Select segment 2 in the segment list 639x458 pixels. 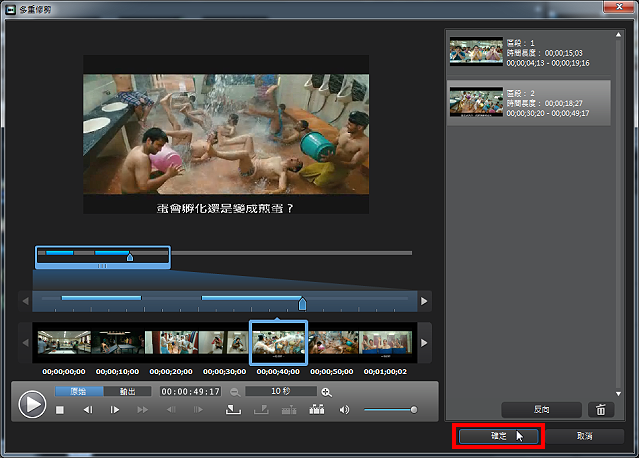click(529, 103)
